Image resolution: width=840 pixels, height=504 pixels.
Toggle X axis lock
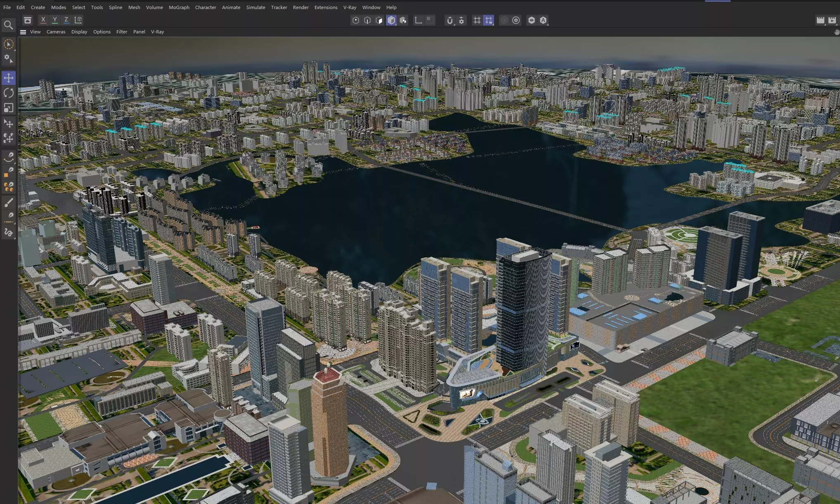click(43, 20)
